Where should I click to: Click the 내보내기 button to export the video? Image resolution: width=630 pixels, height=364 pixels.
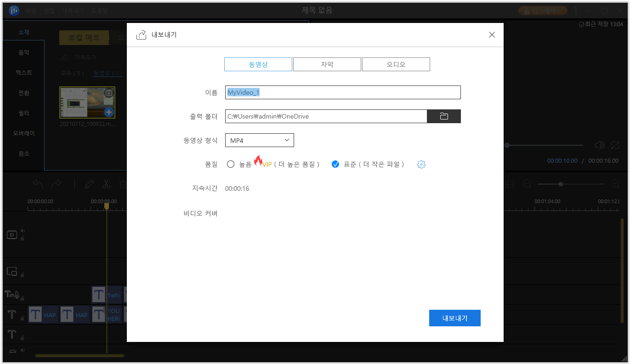[x=454, y=318]
